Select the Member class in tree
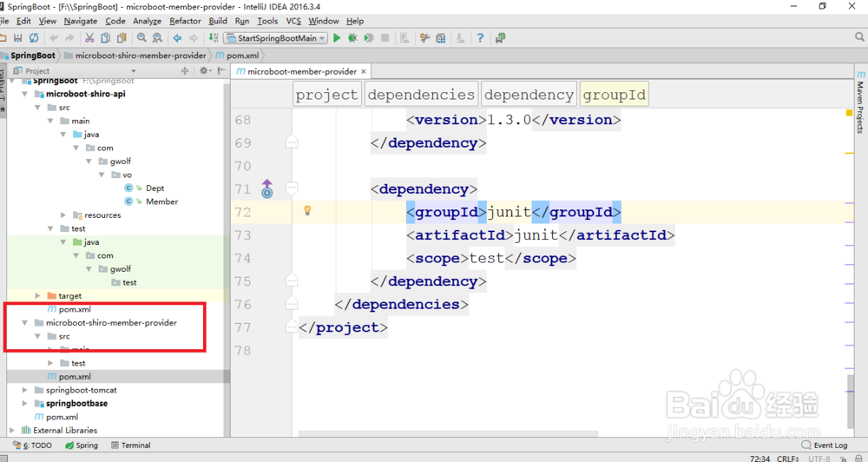The image size is (868, 462). (x=161, y=201)
